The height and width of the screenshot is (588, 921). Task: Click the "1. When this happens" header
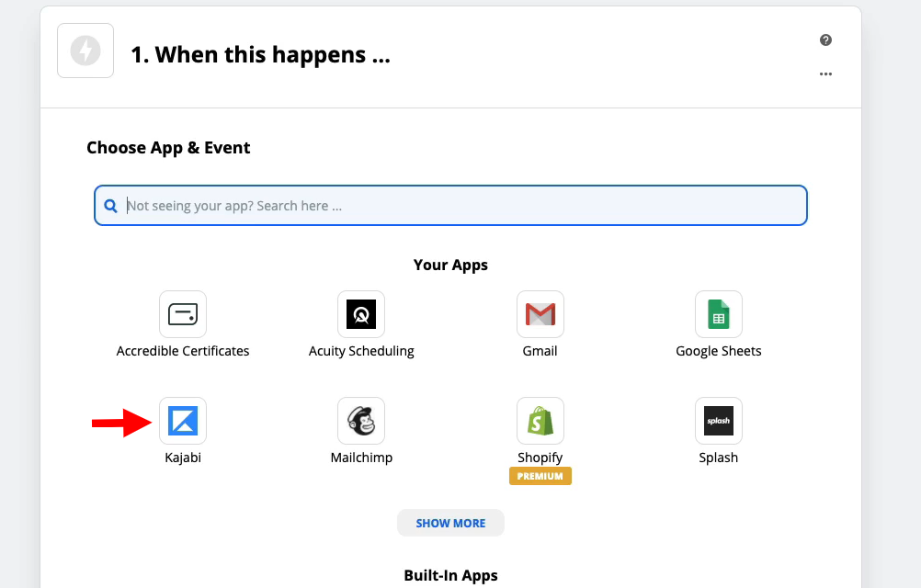[x=260, y=54]
